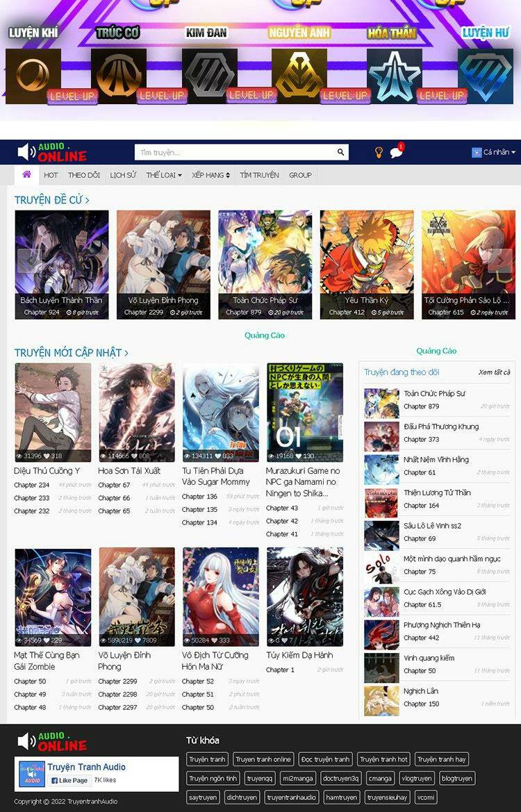
Task: Expand the Xếp Hạng dropdown menu
Action: click(x=210, y=175)
